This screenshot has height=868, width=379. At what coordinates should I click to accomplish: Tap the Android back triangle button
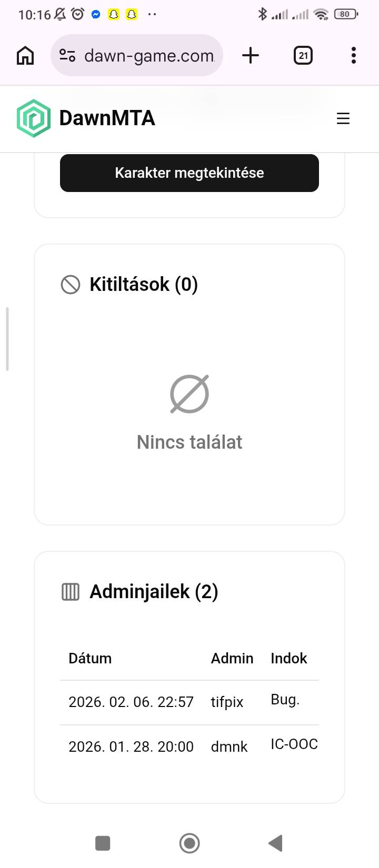(x=276, y=843)
